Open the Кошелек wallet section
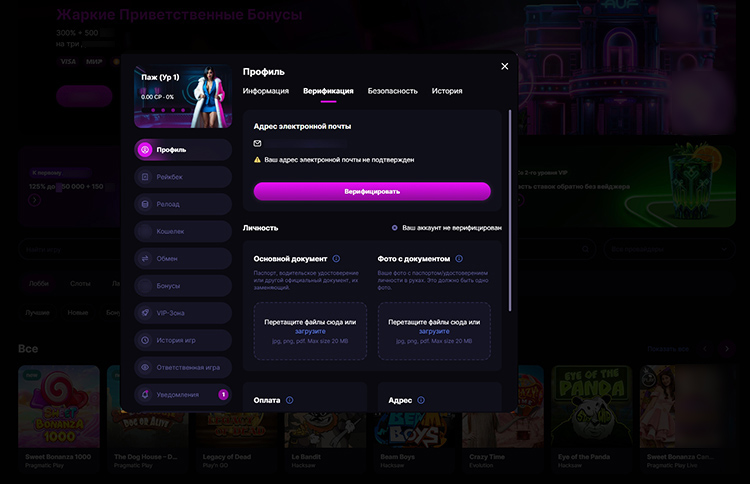Viewport: 750px width, 484px height. click(x=182, y=231)
